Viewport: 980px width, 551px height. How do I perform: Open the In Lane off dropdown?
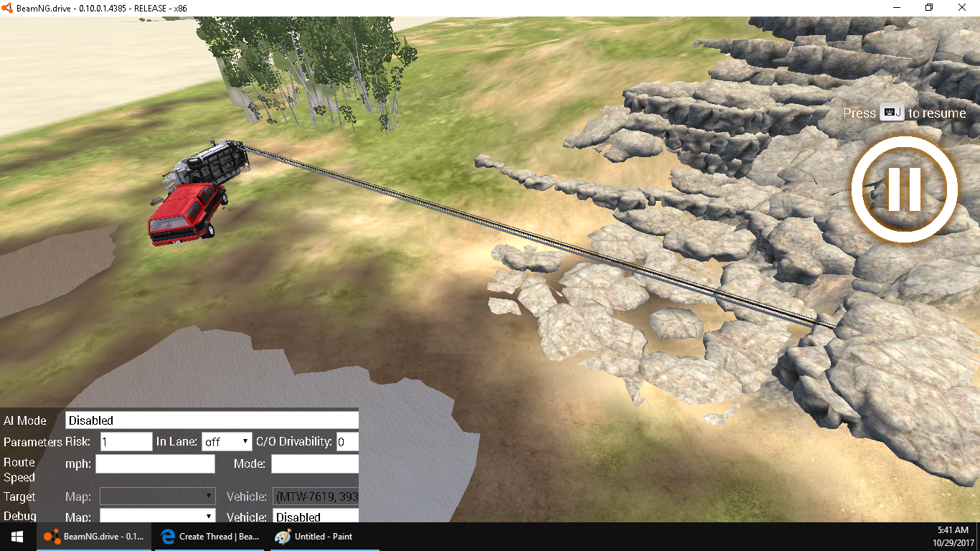pos(227,442)
